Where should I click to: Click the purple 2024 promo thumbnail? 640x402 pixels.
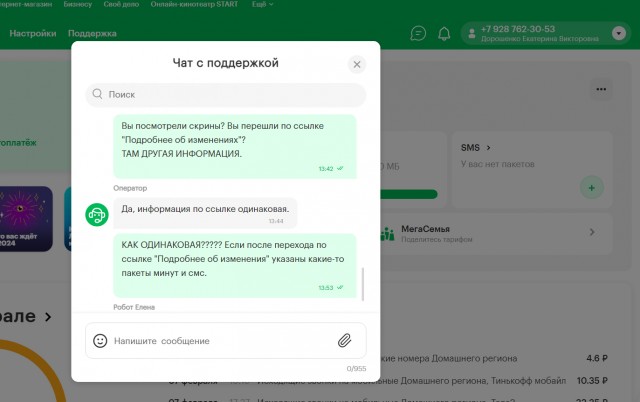(x=26, y=219)
